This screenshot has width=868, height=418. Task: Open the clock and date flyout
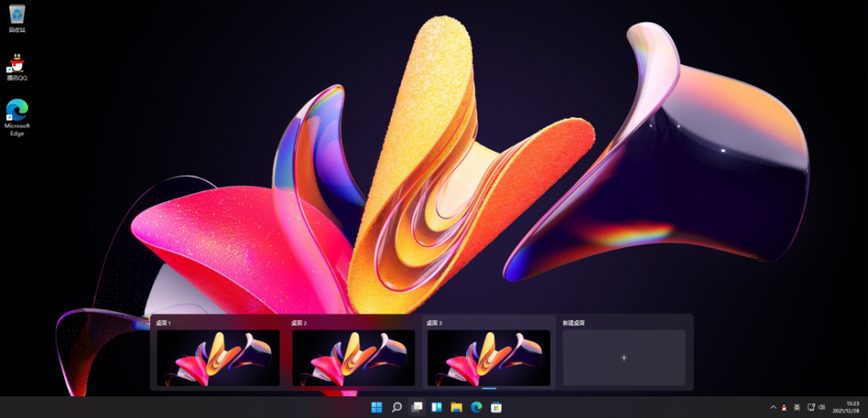pos(846,407)
